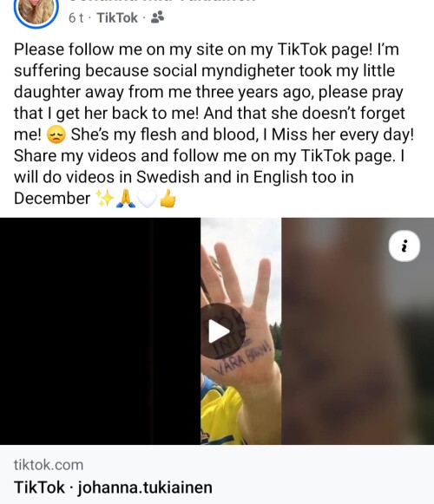
Task: Click the word "December" in the post
Action: coord(52,199)
